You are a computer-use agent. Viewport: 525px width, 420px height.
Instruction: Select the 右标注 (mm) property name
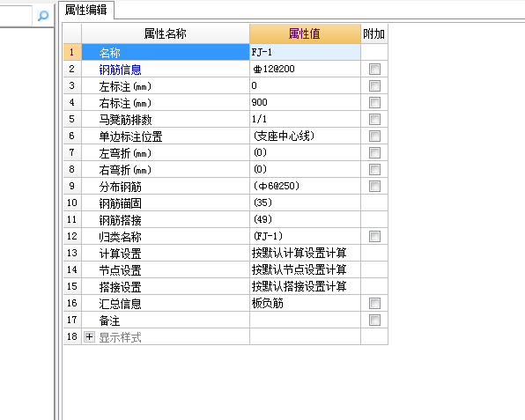coord(125,103)
